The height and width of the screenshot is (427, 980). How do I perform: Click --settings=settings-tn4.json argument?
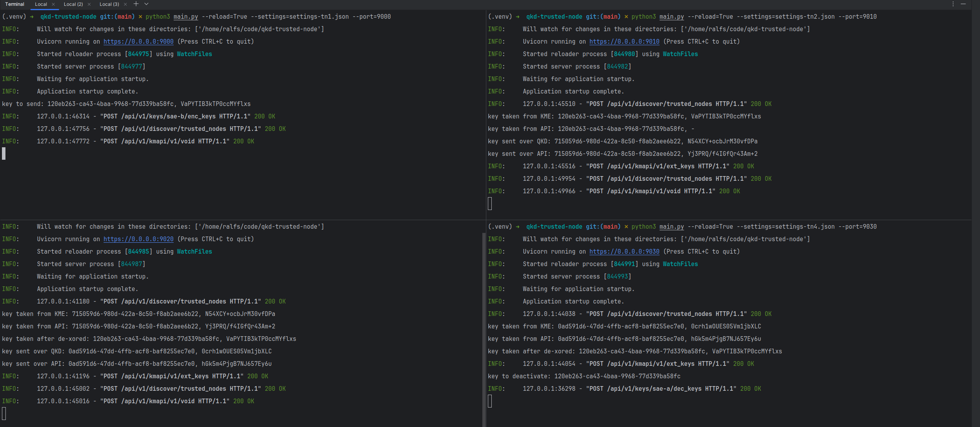786,227
